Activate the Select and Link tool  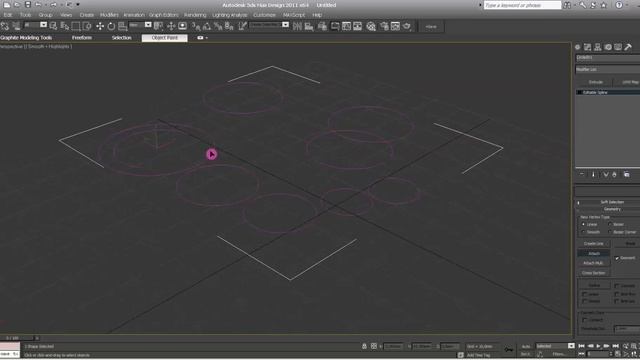point(5,26)
